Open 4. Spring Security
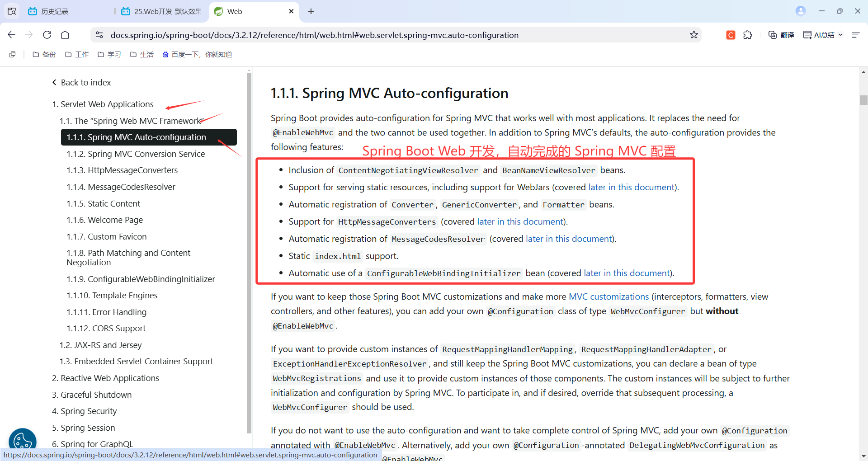The image size is (868, 461). pos(84,411)
